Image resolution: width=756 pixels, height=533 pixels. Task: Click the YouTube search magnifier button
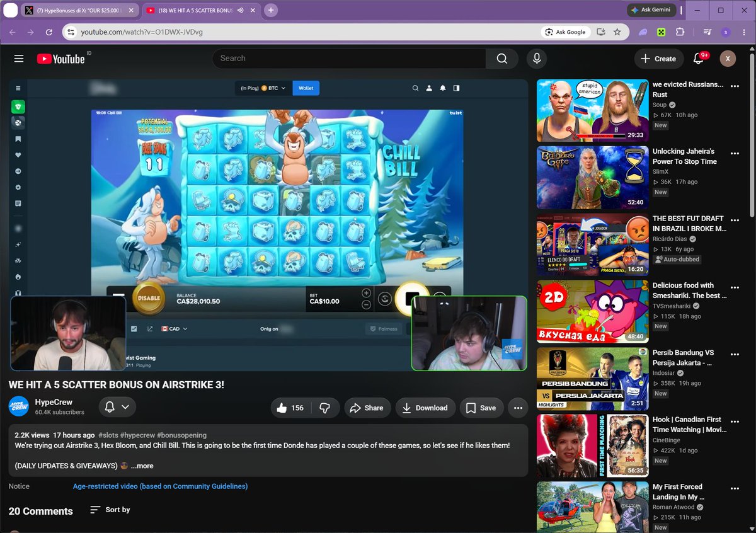click(x=501, y=59)
